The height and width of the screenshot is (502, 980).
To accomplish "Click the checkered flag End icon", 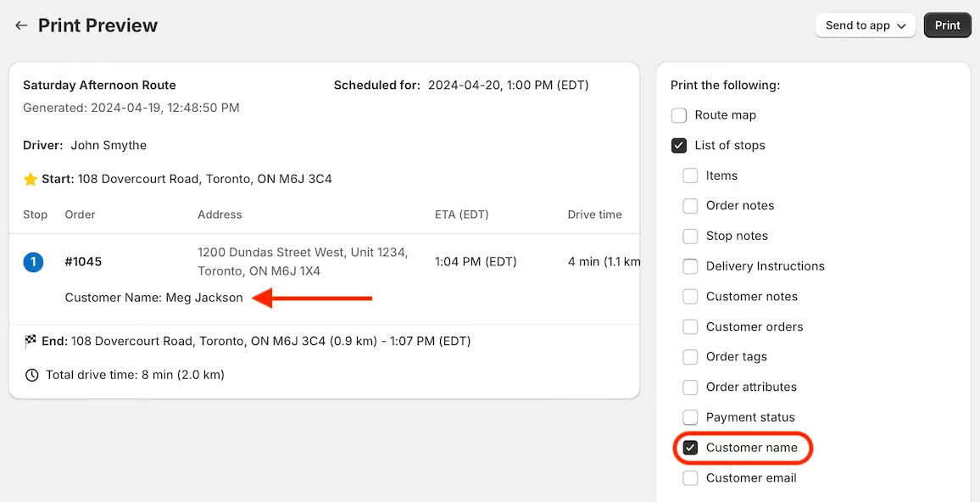I will [31, 342].
